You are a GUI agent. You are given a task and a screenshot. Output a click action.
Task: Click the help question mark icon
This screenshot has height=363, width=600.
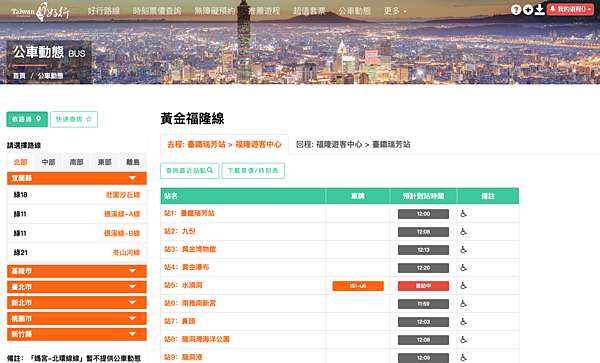(516, 10)
